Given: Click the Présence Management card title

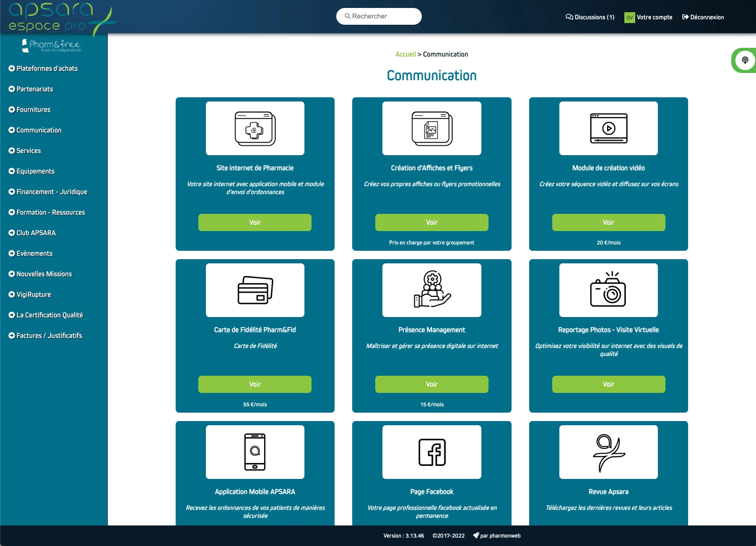Looking at the screenshot, I should [432, 330].
